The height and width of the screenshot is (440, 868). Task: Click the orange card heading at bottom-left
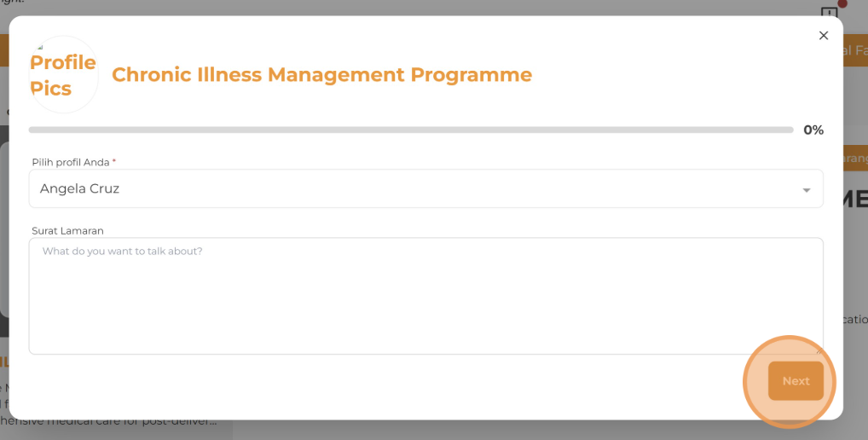4,362
